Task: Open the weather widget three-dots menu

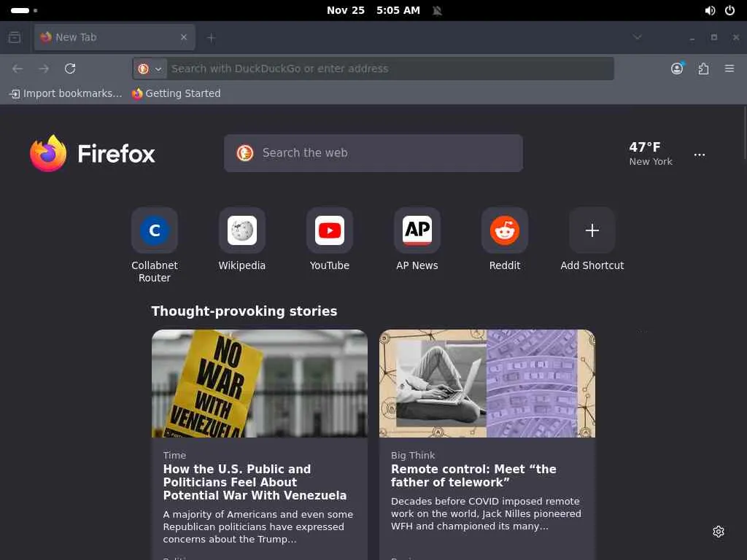Action: (700, 155)
